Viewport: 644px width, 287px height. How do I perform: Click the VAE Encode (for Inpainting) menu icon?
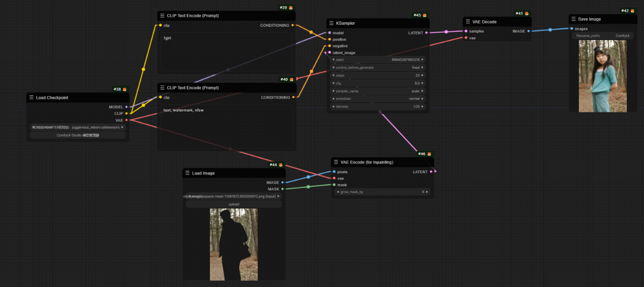tap(336, 162)
